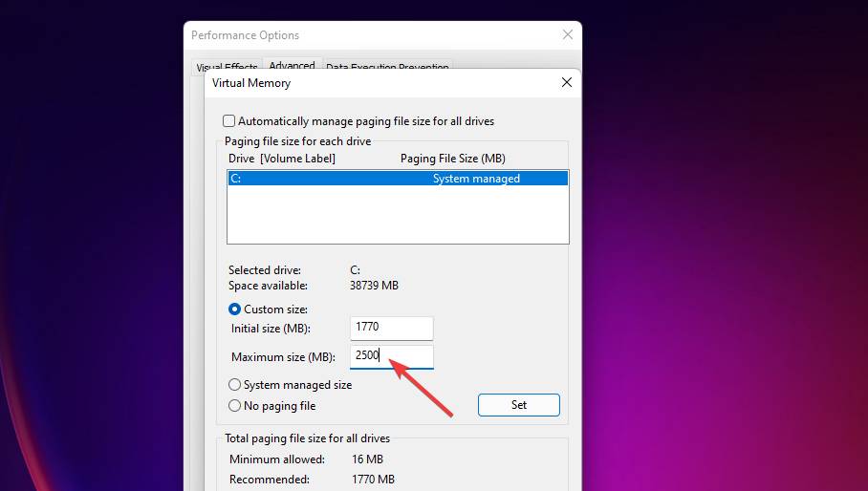Close the Performance Options window
This screenshot has width=868, height=491.
[x=568, y=34]
